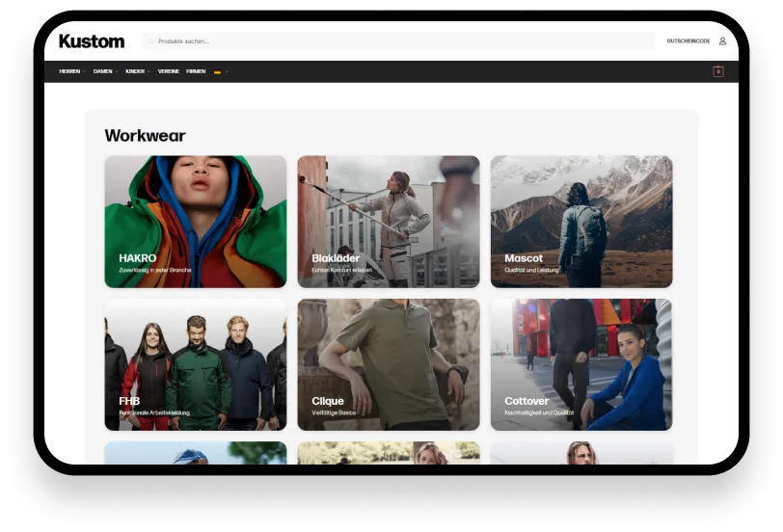
Task: Expand the language selector chevron
Action: click(227, 72)
